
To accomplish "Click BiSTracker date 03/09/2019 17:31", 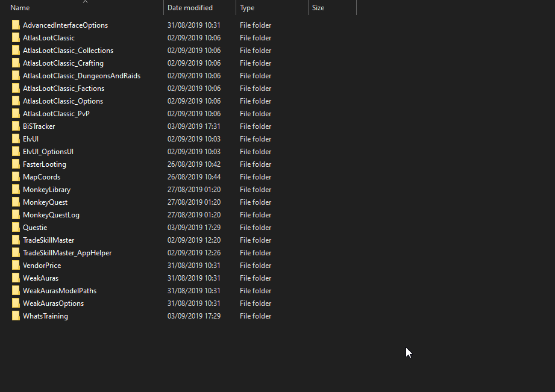I will [194, 126].
